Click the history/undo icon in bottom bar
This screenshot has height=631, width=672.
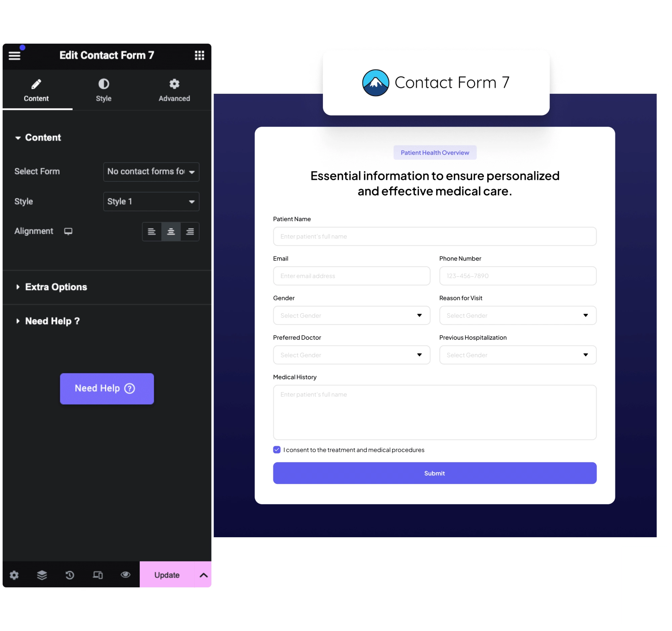70,575
